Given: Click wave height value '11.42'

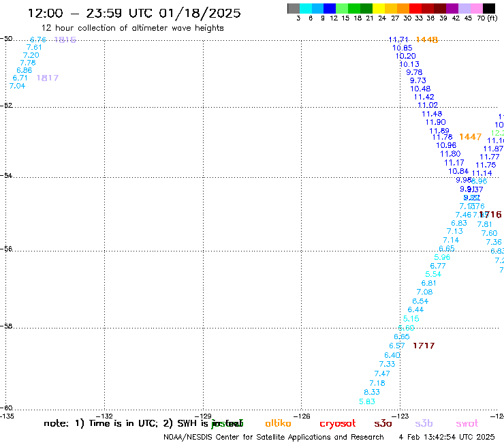Looking at the screenshot, I should (424, 97).
